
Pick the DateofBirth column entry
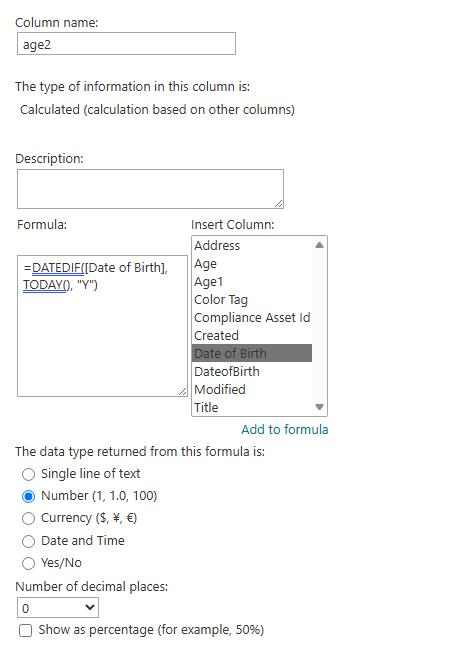pos(252,372)
